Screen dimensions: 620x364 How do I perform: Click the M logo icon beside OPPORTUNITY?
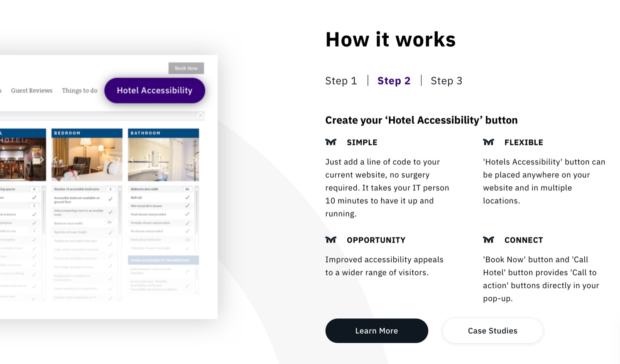point(331,240)
